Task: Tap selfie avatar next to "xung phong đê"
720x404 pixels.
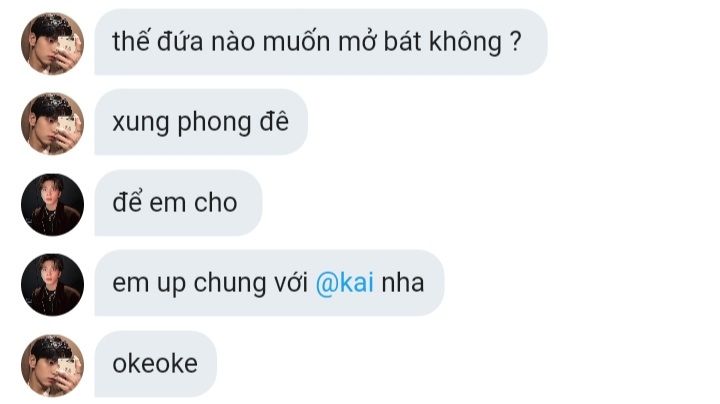Action: 52,124
